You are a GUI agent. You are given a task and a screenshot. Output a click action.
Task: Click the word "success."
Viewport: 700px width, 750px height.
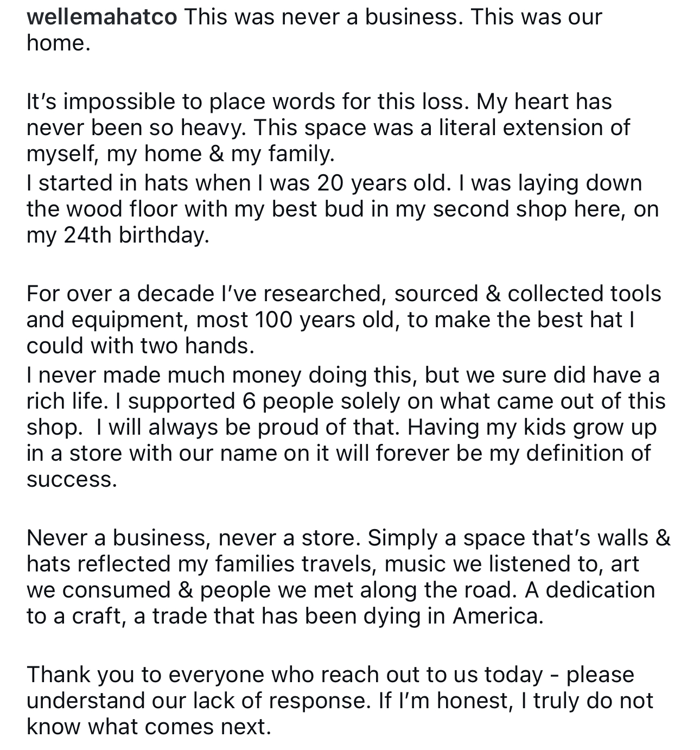point(72,479)
